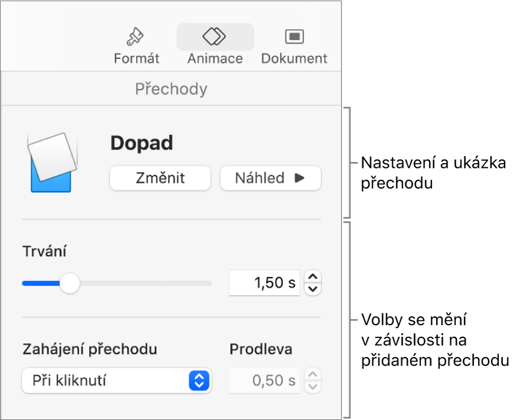527x420 pixels.
Task: Decrease Prodleva with the down stepper arrow
Action: click(314, 386)
